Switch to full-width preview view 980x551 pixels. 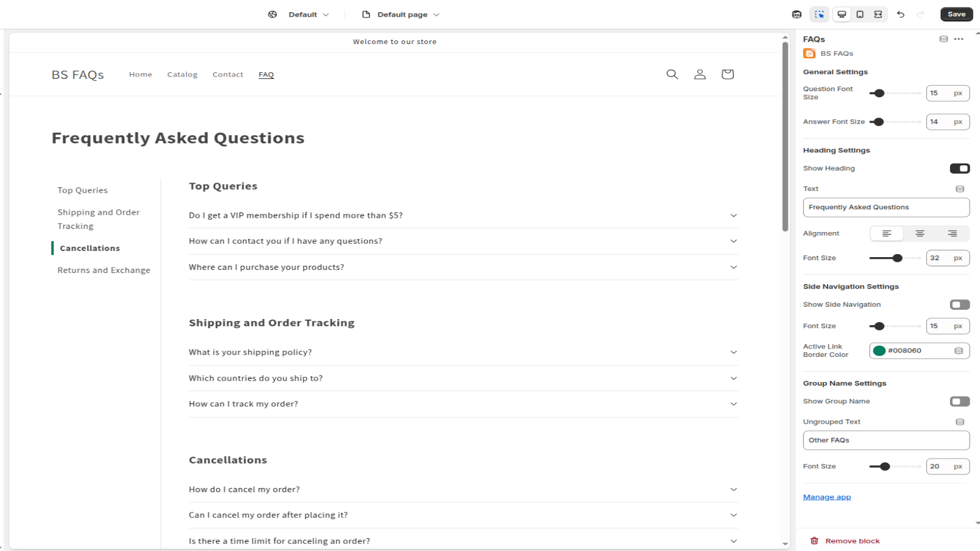(878, 13)
